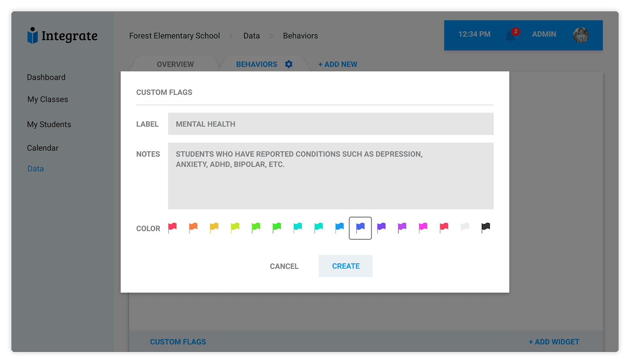Select the orange flag color
The width and height of the screenshot is (630, 364).
tap(193, 228)
